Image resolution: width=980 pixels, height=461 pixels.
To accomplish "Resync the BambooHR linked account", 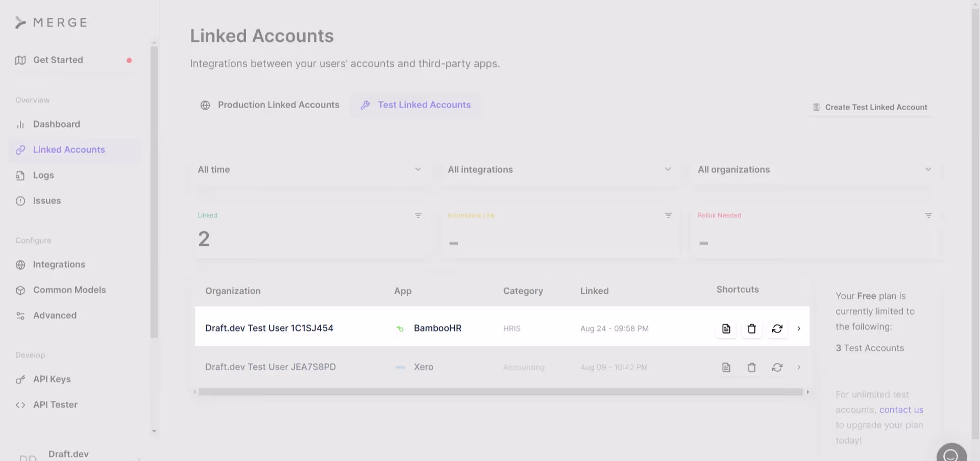I will [777, 329].
